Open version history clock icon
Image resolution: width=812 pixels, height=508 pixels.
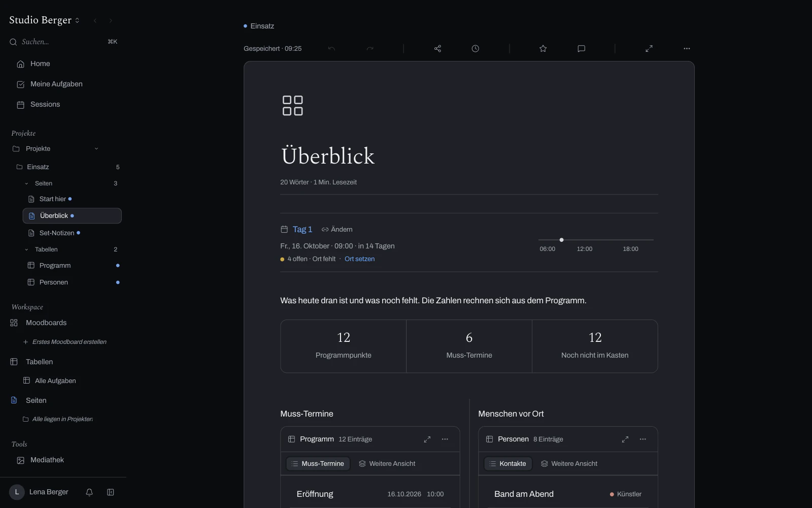click(x=475, y=48)
